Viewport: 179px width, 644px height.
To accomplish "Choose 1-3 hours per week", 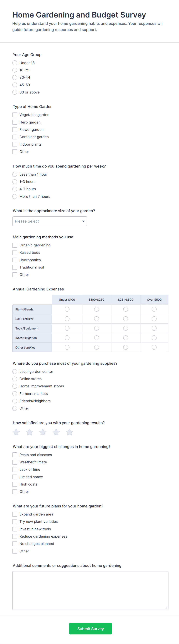I will 15,182.
